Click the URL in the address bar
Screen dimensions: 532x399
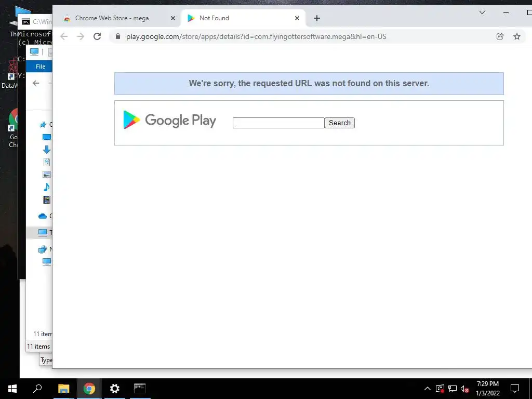click(x=256, y=37)
